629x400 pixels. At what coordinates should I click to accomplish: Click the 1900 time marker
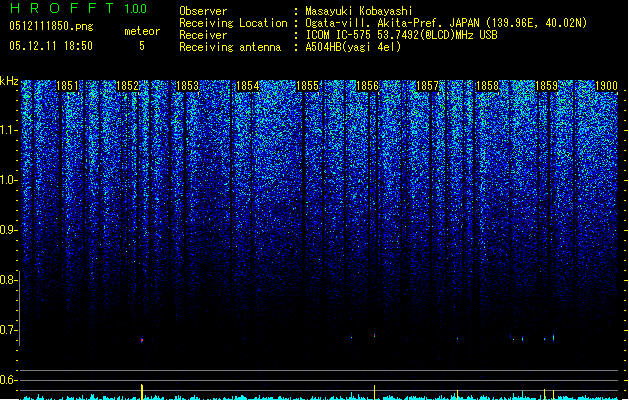[607, 86]
